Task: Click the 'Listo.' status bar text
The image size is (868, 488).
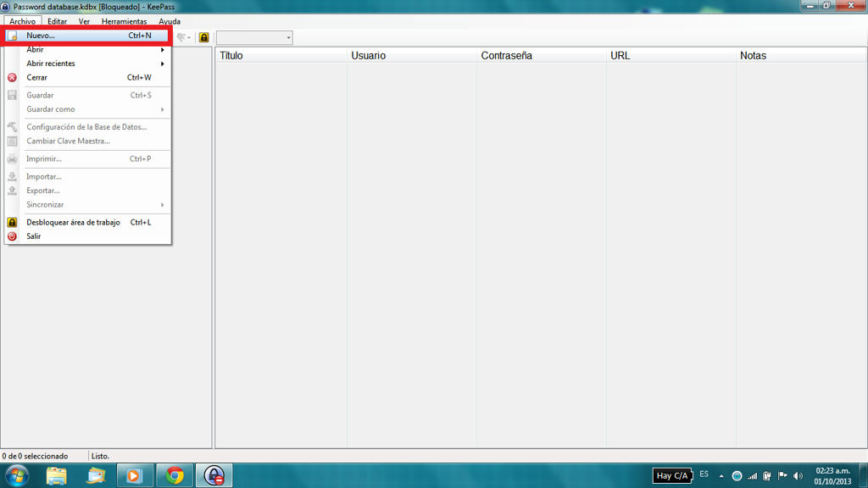Action: click(100, 457)
